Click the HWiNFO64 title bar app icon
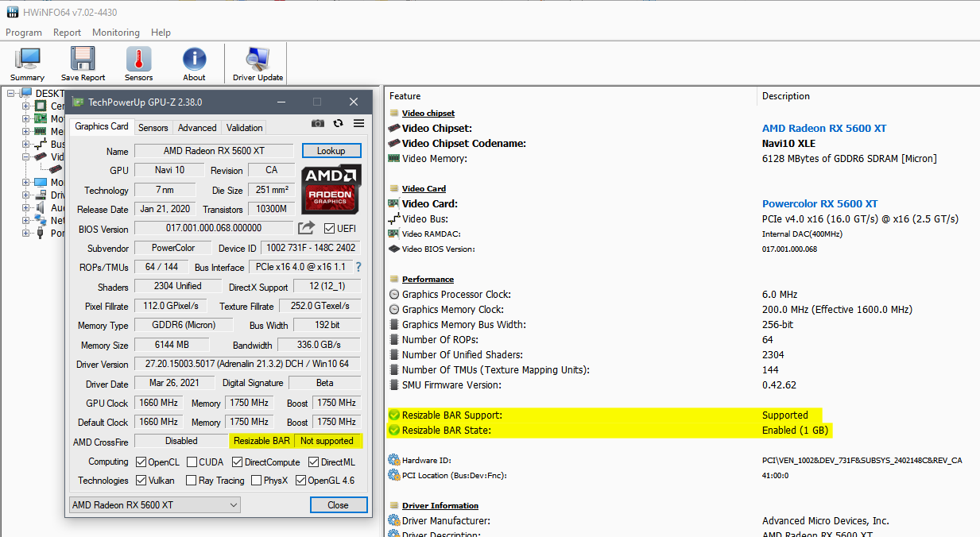 (x=12, y=11)
